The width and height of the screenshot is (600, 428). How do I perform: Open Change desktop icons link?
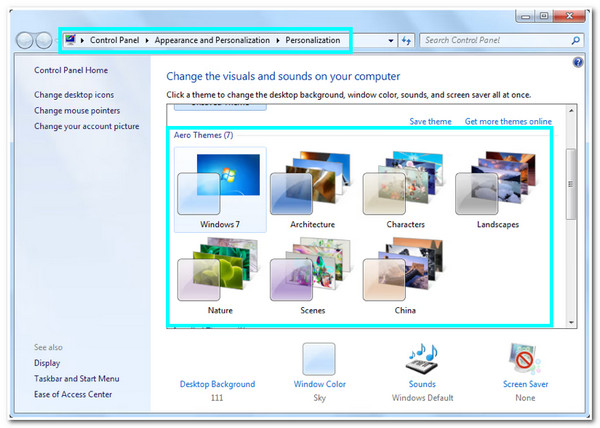[74, 94]
